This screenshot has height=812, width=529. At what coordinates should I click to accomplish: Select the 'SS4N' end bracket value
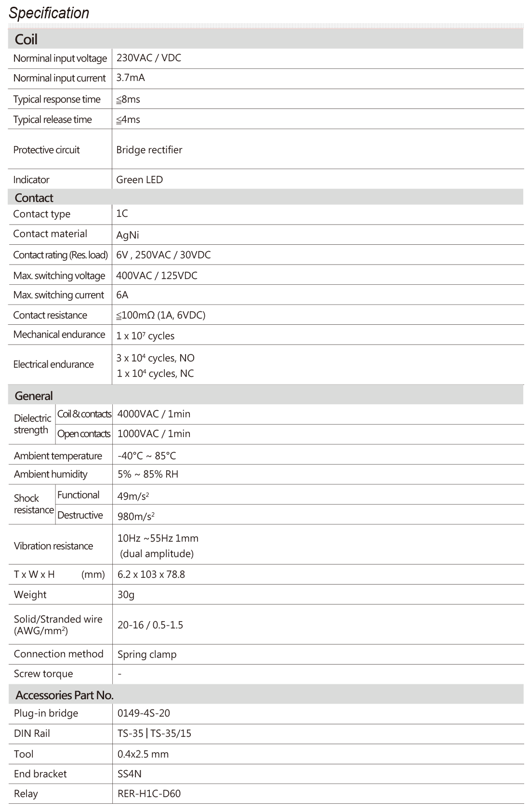point(130,774)
